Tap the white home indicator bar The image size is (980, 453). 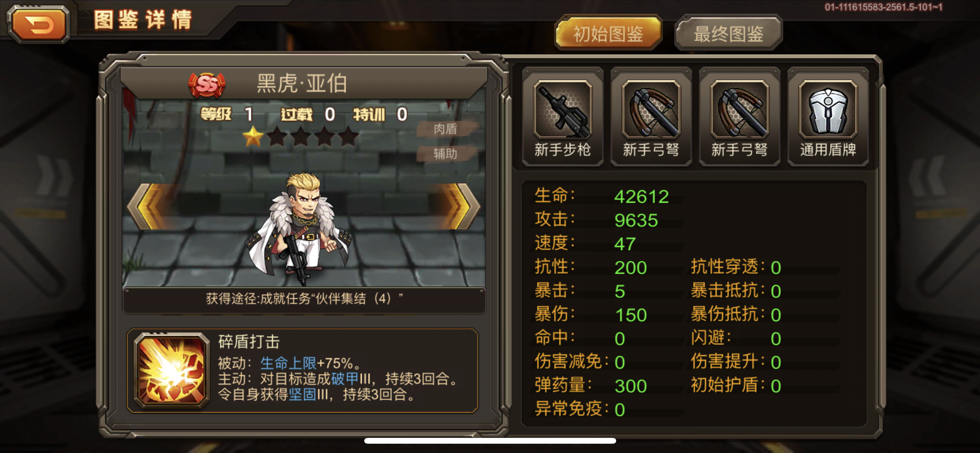tap(490, 441)
